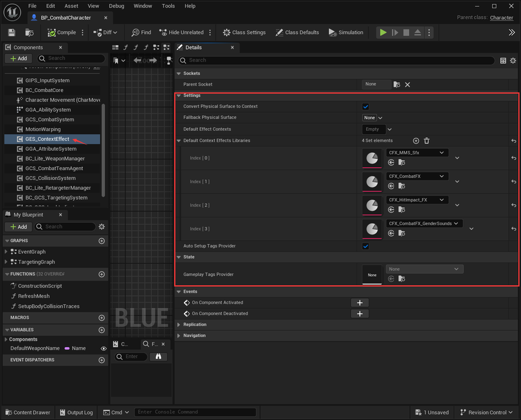This screenshot has height=420, width=521.
Task: Open the File menu
Action: click(x=32, y=6)
